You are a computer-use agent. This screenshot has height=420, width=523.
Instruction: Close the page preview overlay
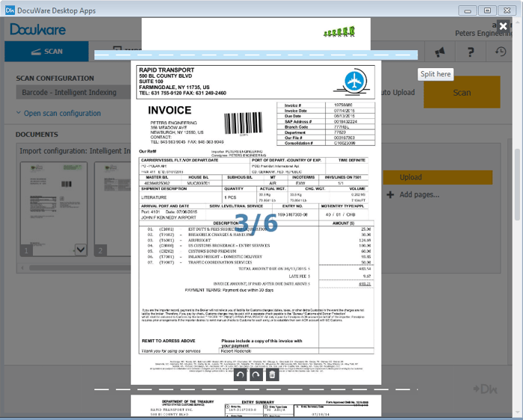click(x=503, y=26)
